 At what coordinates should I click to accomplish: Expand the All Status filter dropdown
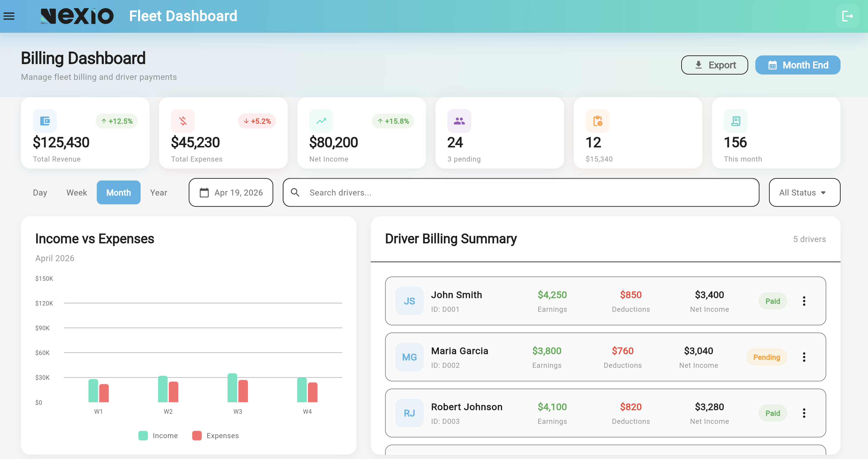pos(804,193)
